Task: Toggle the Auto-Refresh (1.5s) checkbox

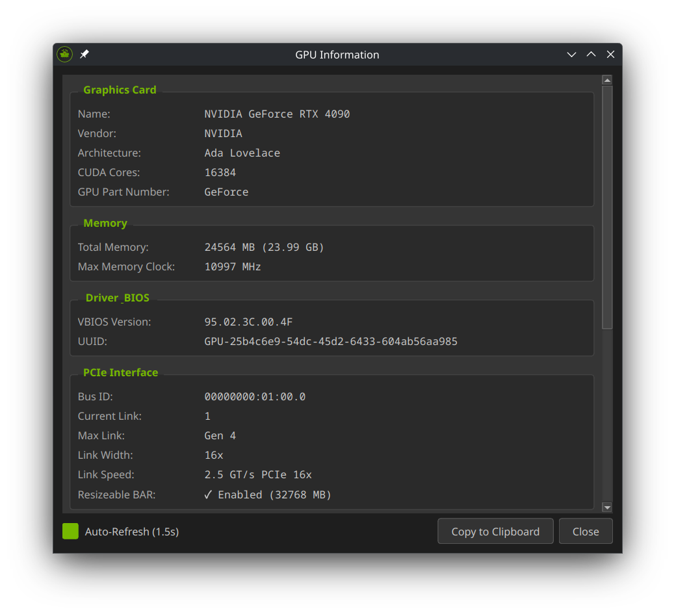Action: point(70,532)
